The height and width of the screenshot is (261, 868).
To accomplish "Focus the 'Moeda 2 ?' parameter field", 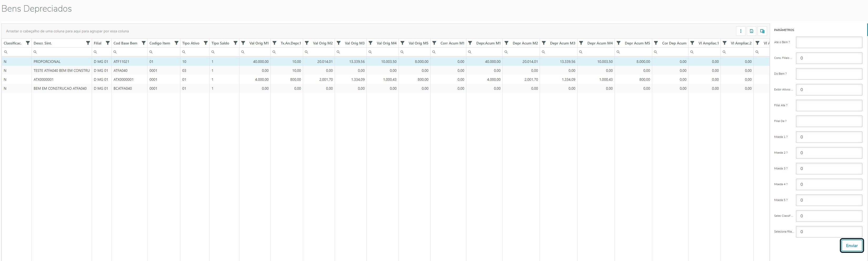I will [x=829, y=153].
